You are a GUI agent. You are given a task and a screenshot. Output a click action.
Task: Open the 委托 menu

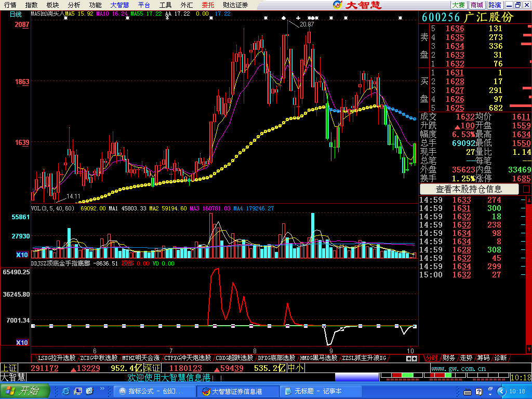click(208, 5)
